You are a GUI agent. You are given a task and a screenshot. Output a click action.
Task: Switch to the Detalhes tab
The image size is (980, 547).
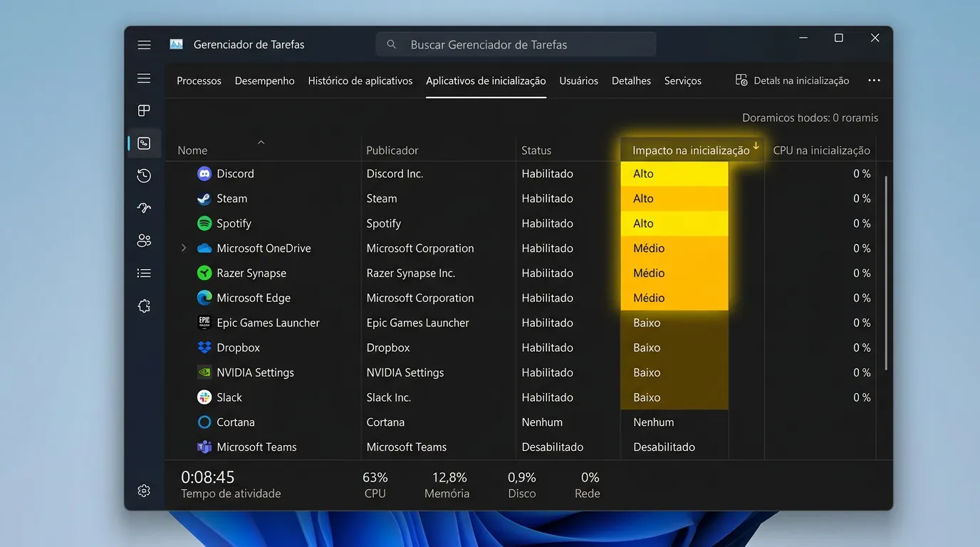pyautogui.click(x=631, y=81)
